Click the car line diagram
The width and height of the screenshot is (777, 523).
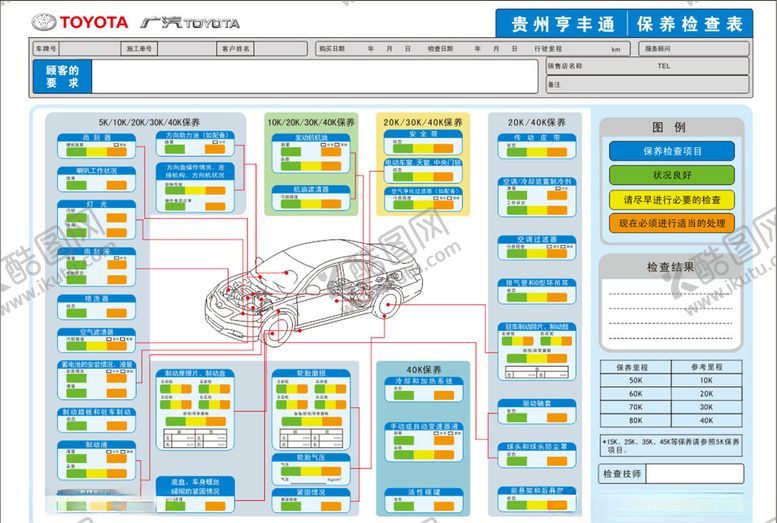pyautogui.click(x=314, y=292)
